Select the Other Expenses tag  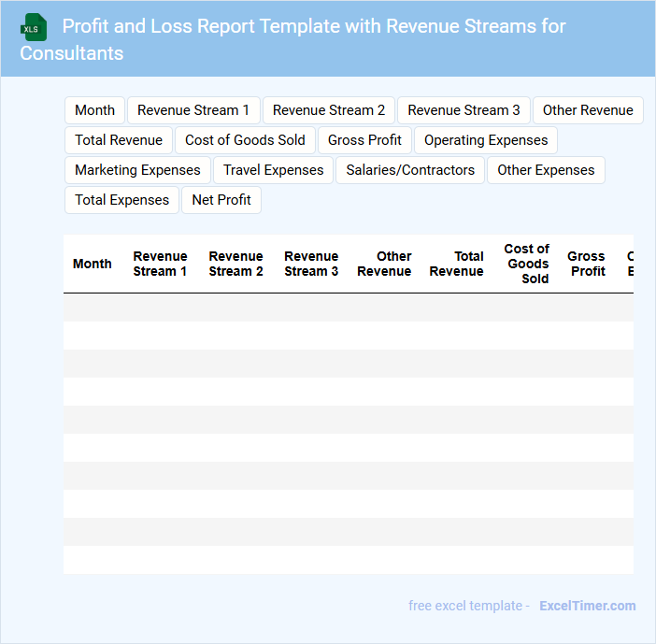[x=546, y=170]
